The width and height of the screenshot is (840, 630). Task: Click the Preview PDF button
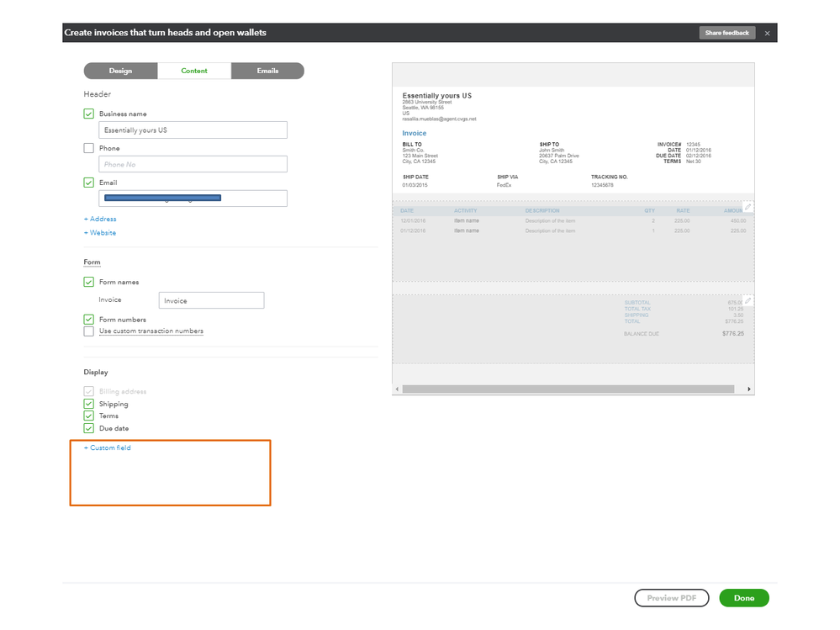[x=671, y=598]
